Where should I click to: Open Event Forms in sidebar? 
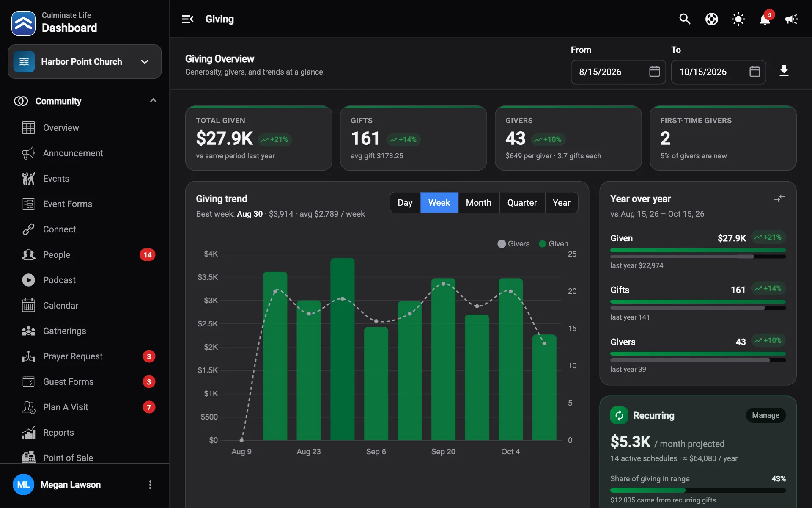tap(85, 204)
